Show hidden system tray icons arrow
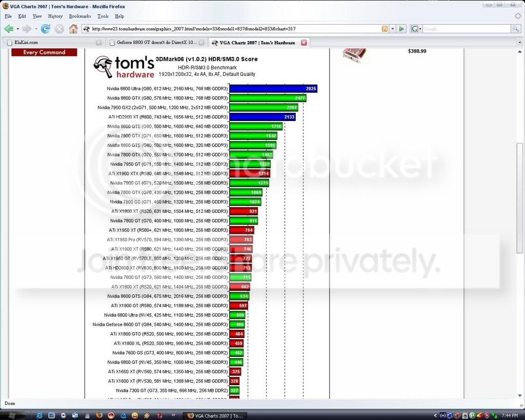Viewport: 525px width, 420px height. pos(435,416)
